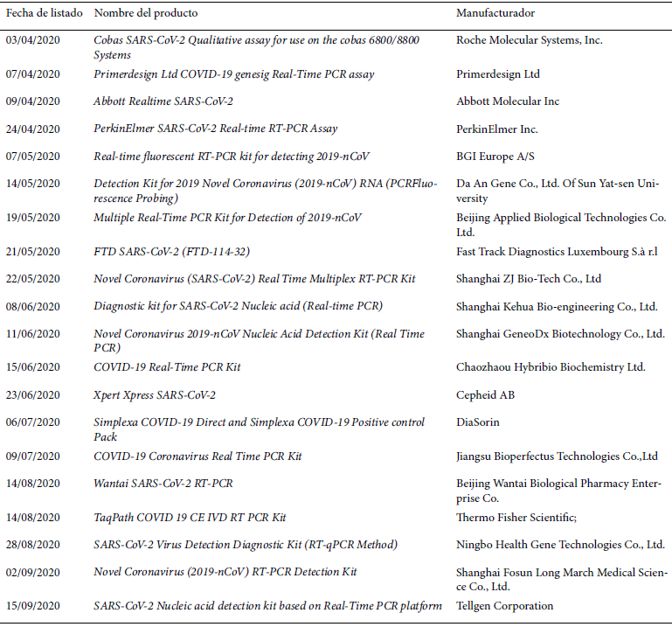Screen dimensions: 672x627
Task: Select Jiangsu Bioperfectus Technologies Co.,Ltd
Action: coord(557,456)
